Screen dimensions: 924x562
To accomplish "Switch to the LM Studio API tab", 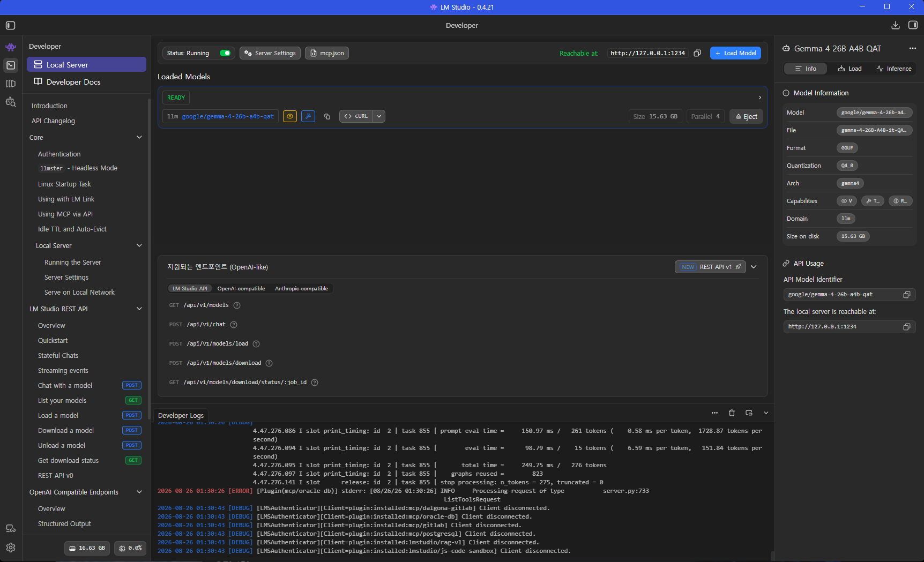I will point(190,289).
